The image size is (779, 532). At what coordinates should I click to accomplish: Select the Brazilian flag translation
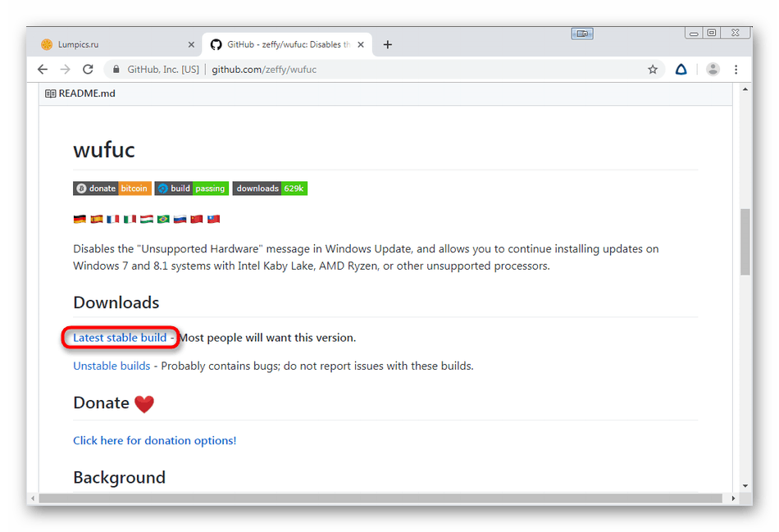tap(163, 219)
